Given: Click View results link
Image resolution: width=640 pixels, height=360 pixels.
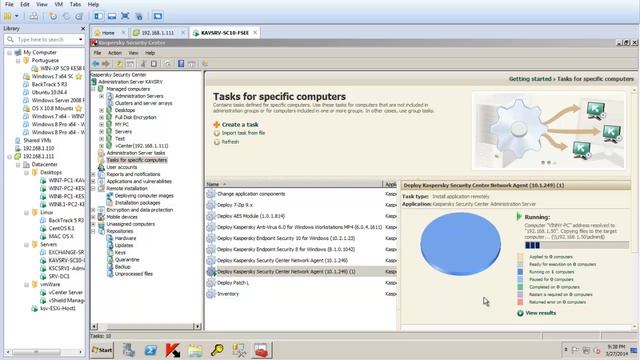Looking at the screenshot, I should click(x=540, y=313).
